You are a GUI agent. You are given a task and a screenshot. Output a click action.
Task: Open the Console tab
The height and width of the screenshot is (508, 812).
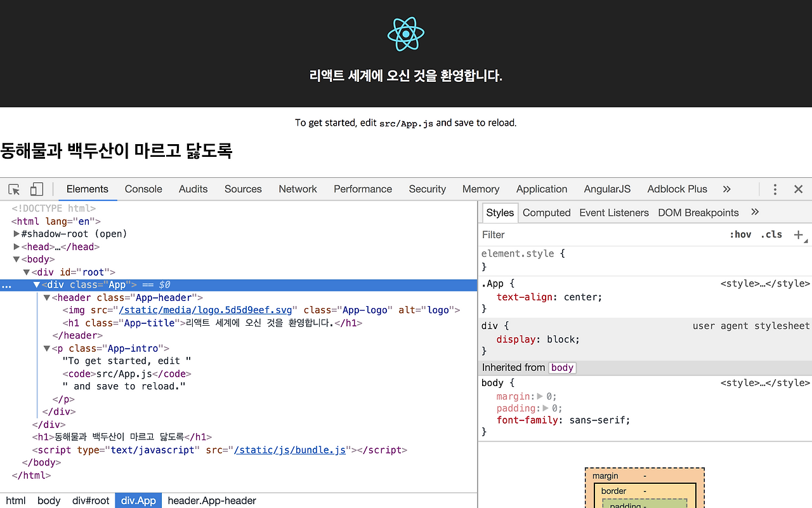tap(143, 189)
